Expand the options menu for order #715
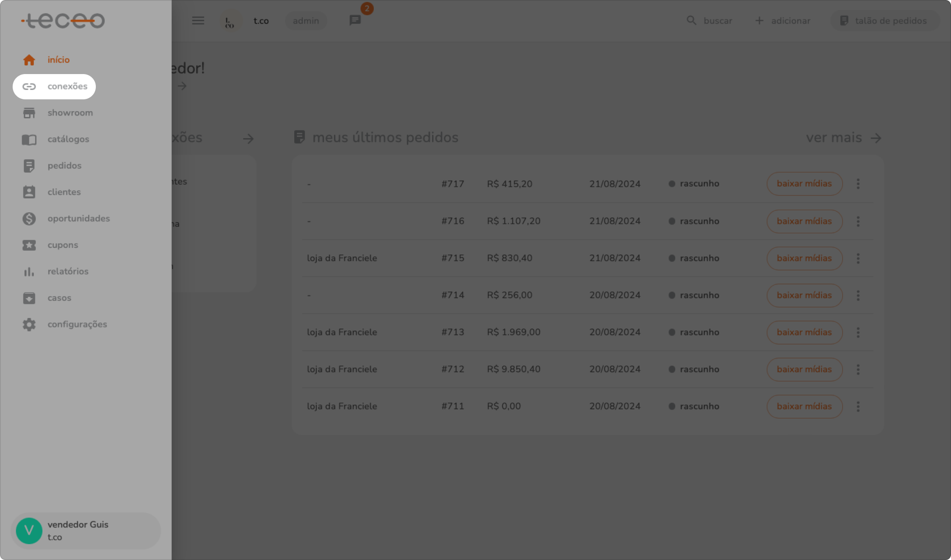951x560 pixels. [858, 258]
